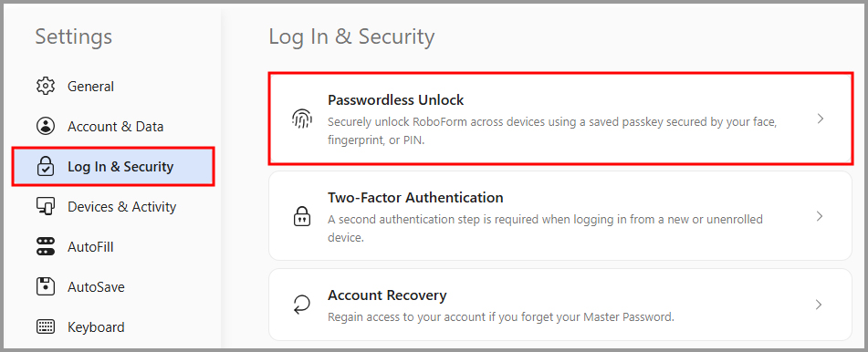Screen dimensions: 868x352
Task: Go to Devices & Activity settings
Action: click(x=121, y=206)
